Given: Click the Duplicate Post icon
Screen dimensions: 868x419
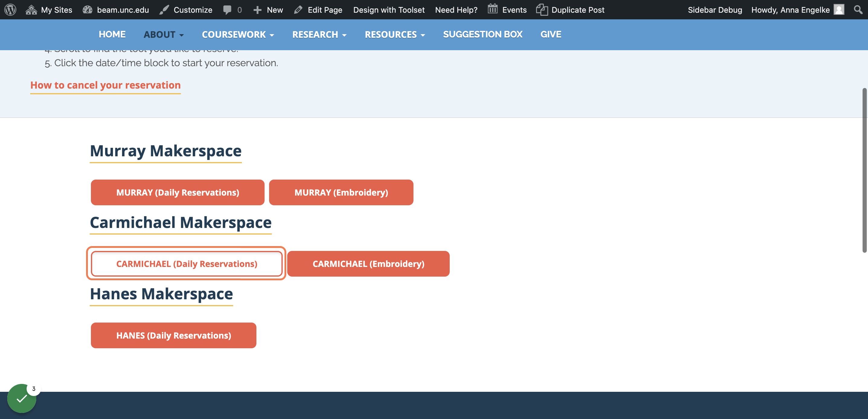Looking at the screenshot, I should click(x=542, y=9).
